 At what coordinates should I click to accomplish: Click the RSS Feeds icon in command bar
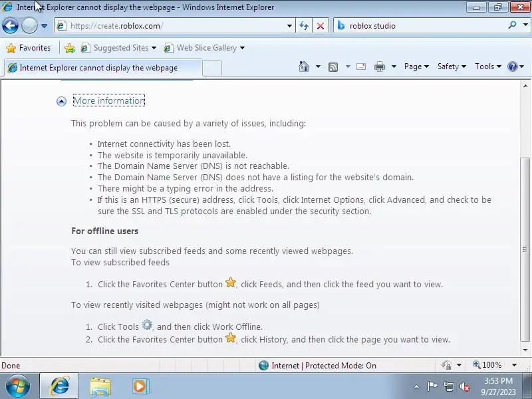[x=333, y=67]
